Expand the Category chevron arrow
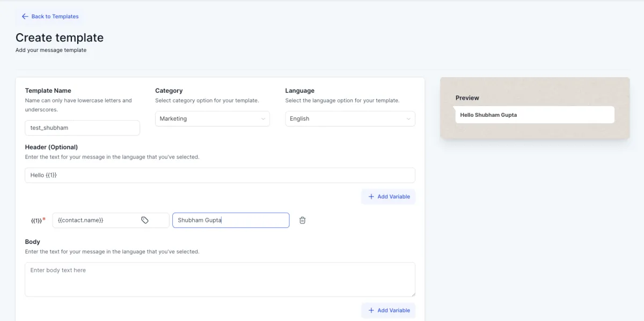Viewport: 644px width, 321px height. (263, 119)
